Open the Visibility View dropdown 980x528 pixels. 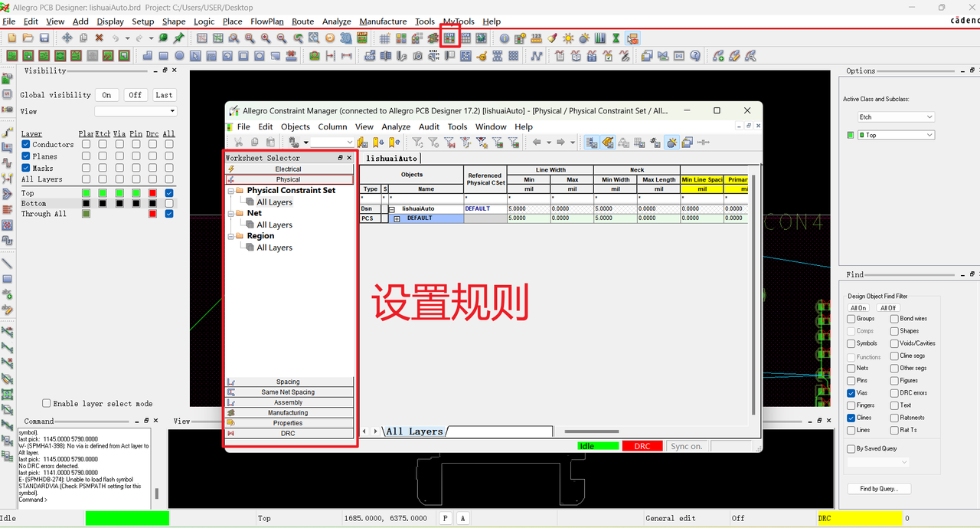coord(136,111)
